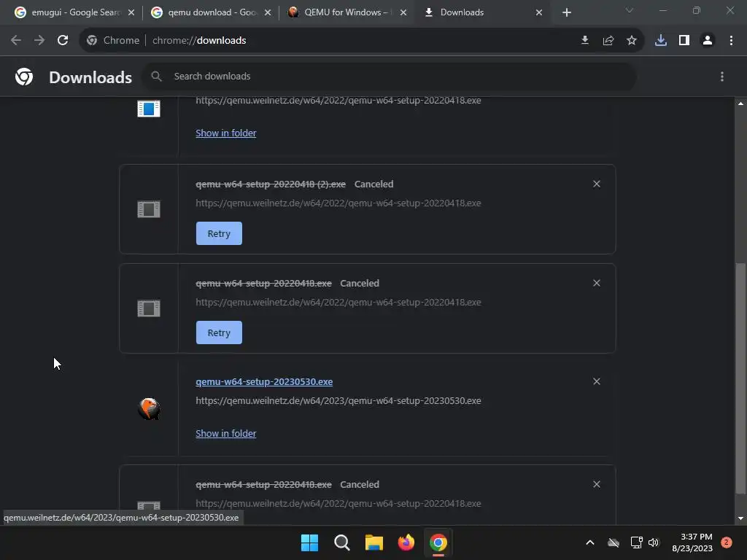747x560 pixels.
Task: Open Windows Start menu
Action: pos(309,542)
